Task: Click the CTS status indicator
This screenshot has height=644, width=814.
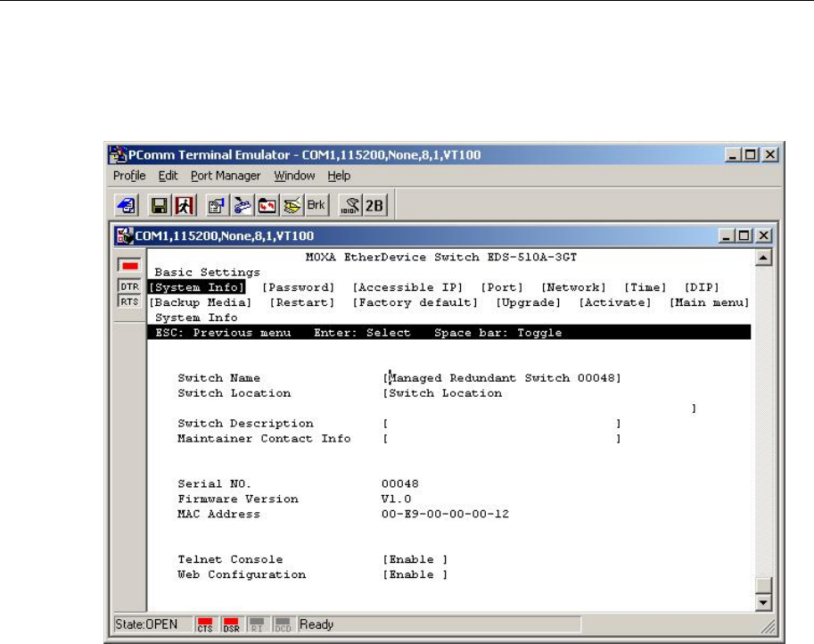Action: (205, 624)
